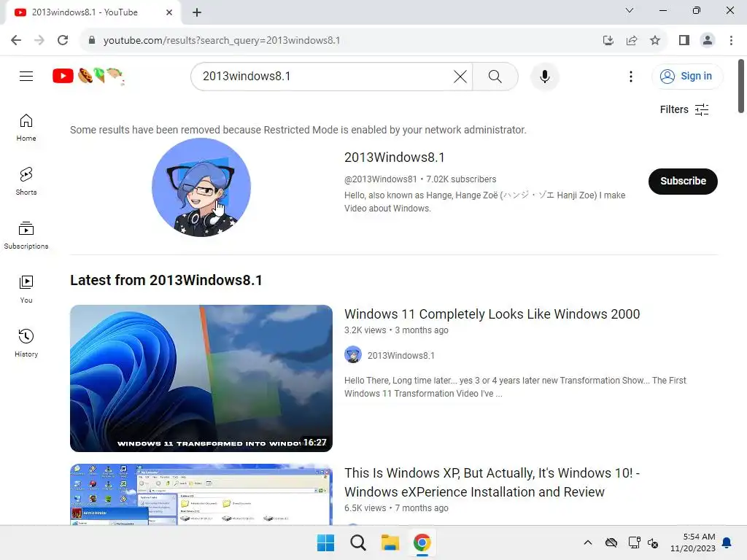
Task: Open History in the sidebar
Action: [26, 343]
